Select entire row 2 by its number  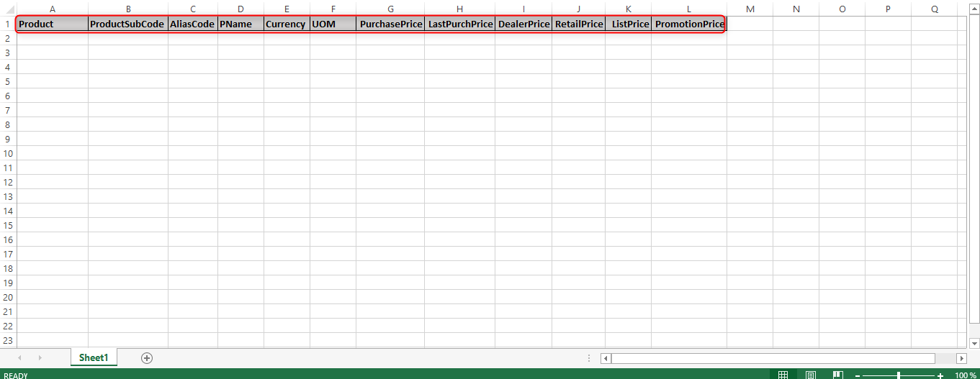[8, 38]
